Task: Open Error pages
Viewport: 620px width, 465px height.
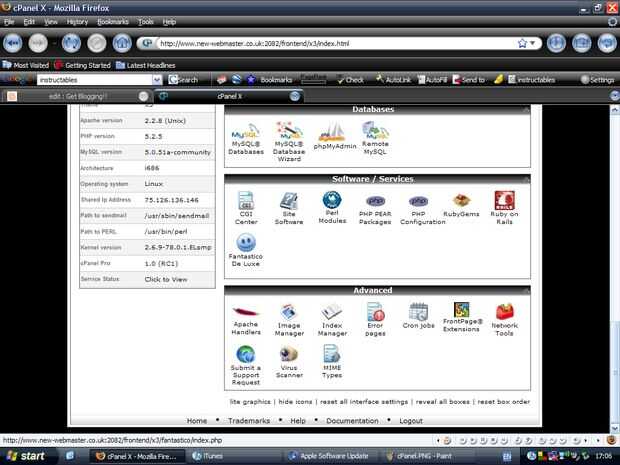Action: pos(375,319)
